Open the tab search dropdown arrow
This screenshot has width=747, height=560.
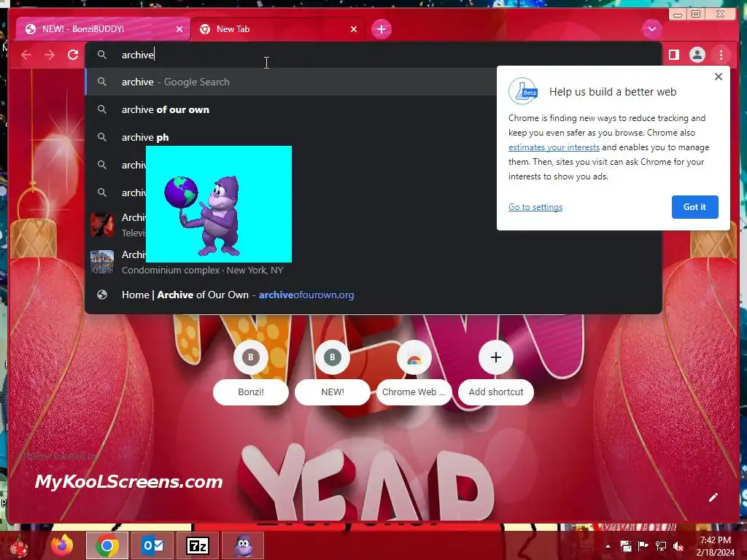click(651, 29)
